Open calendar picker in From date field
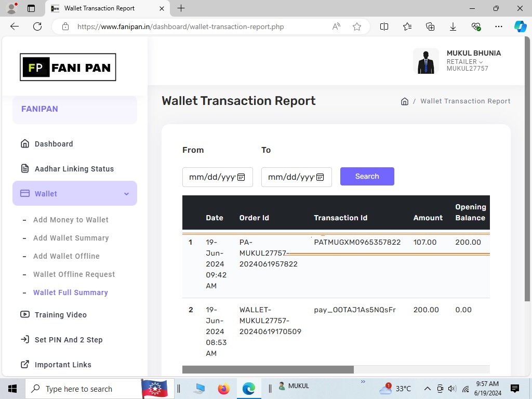 241,177
